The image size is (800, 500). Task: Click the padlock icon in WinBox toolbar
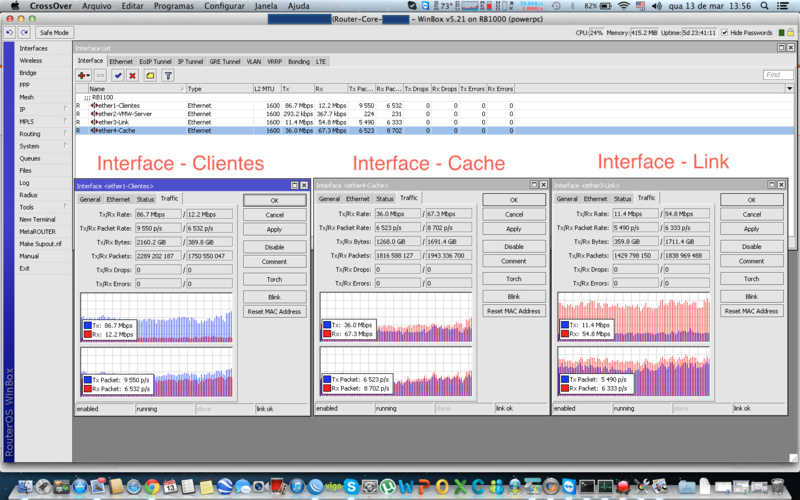(790, 33)
